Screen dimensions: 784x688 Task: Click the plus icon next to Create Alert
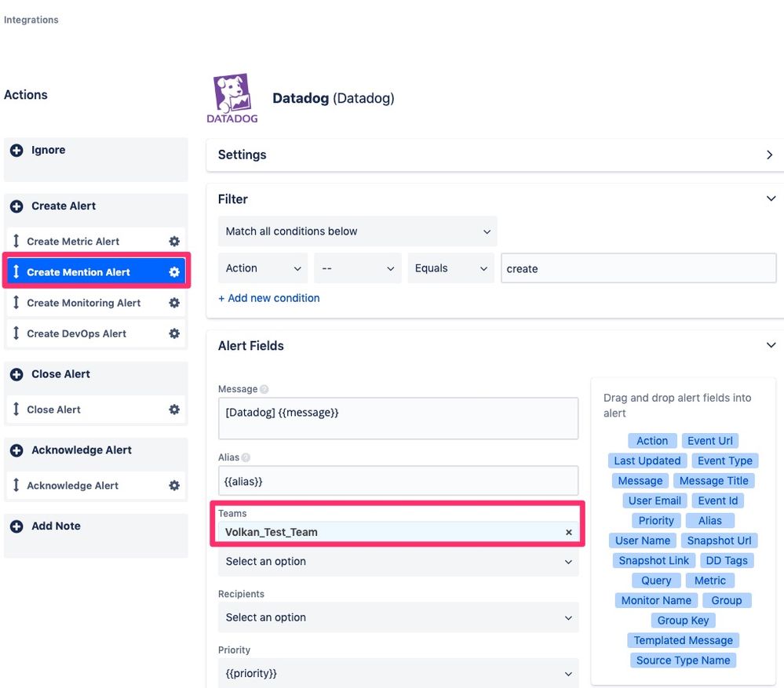[16, 206]
